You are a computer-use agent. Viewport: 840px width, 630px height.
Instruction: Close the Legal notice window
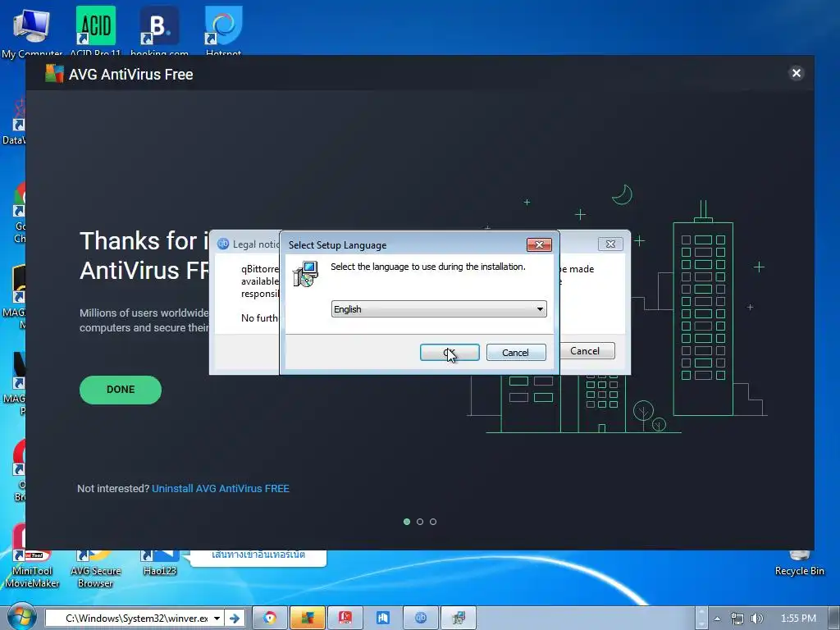pos(610,244)
